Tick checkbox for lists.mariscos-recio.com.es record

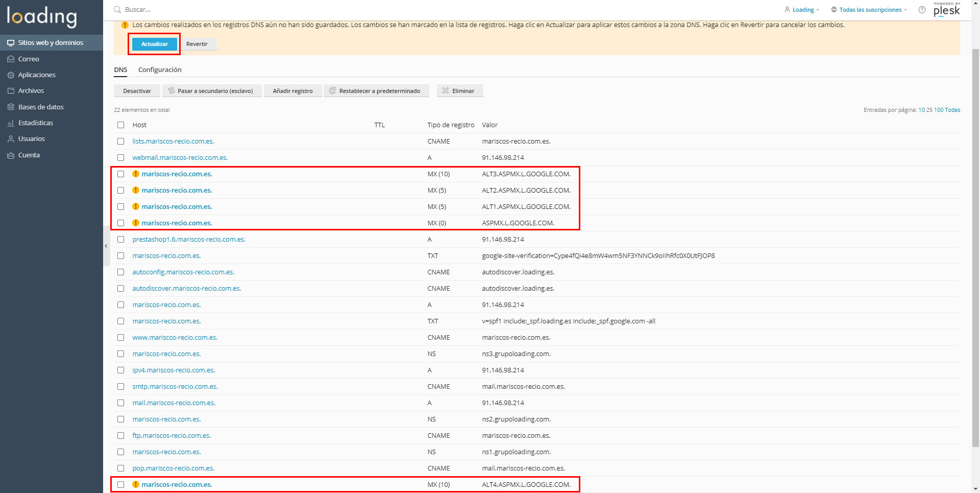[x=121, y=142]
